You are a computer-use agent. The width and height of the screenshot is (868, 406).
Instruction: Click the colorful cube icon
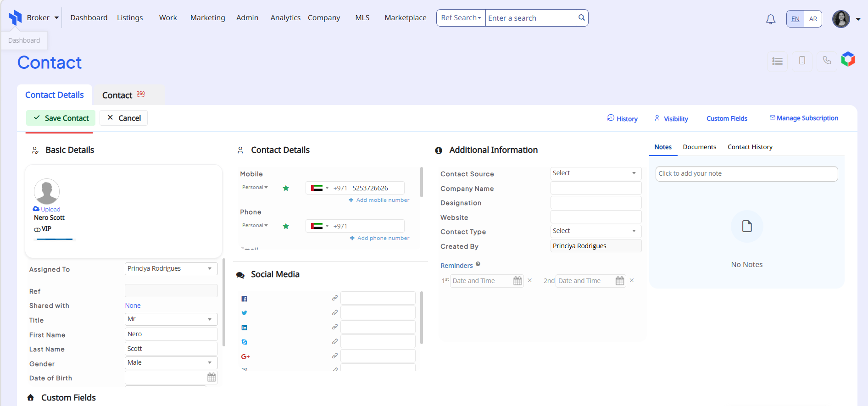pyautogui.click(x=848, y=59)
